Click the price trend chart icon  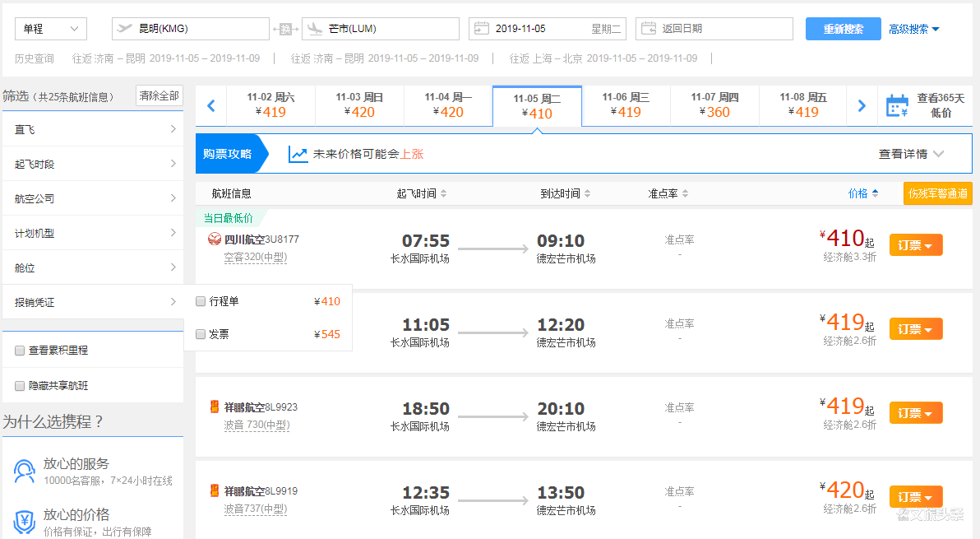[x=298, y=154]
